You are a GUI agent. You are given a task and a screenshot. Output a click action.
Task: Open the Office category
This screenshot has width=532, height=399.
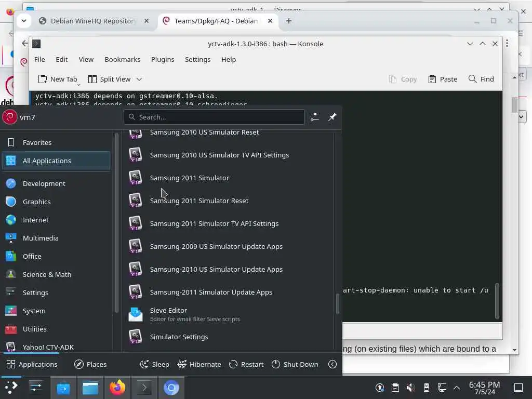56,256
